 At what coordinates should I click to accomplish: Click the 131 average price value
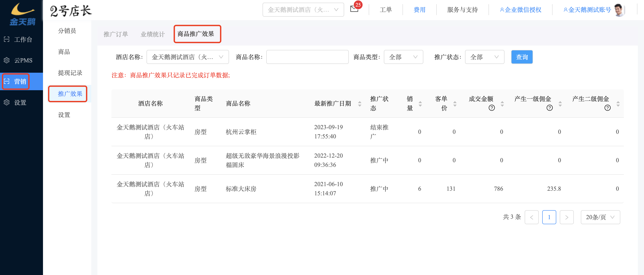[451, 189]
